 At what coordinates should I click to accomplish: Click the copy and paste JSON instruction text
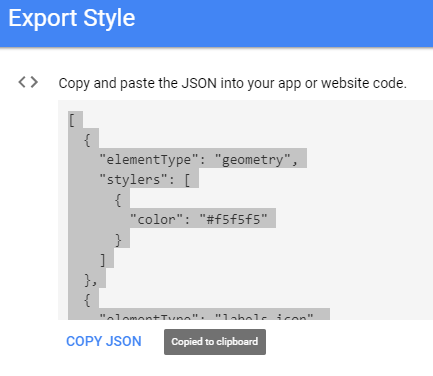tap(233, 83)
